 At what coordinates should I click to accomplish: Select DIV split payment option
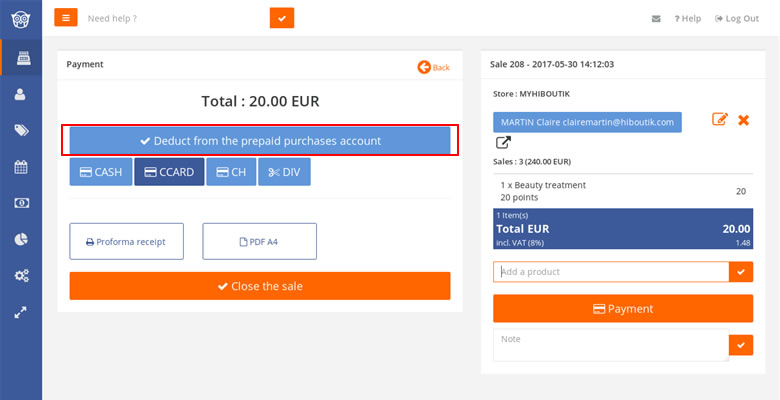click(285, 172)
